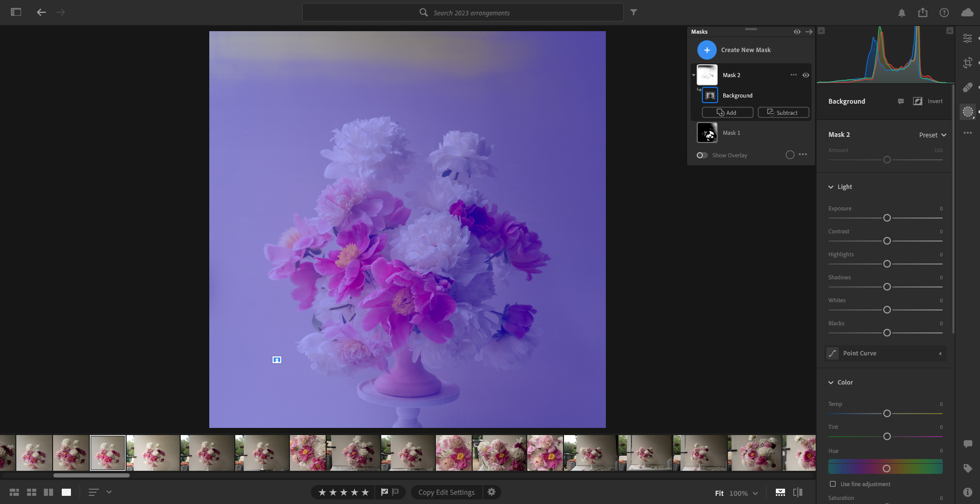The image size is (980, 504).
Task: Click Copy Edit Settings
Action: 446,492
